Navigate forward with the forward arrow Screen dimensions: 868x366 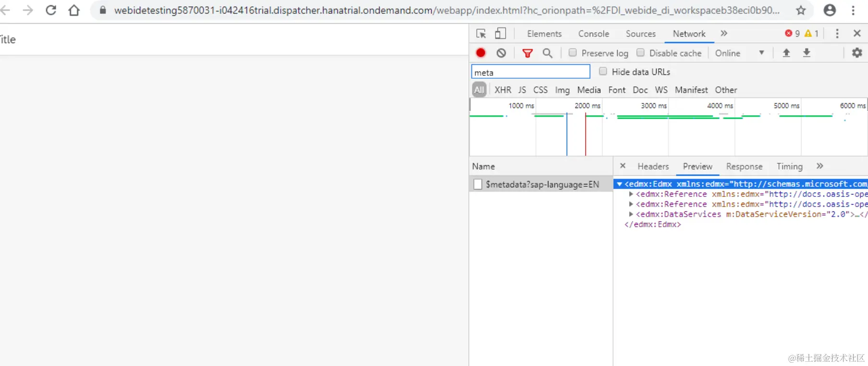pyautogui.click(x=28, y=10)
